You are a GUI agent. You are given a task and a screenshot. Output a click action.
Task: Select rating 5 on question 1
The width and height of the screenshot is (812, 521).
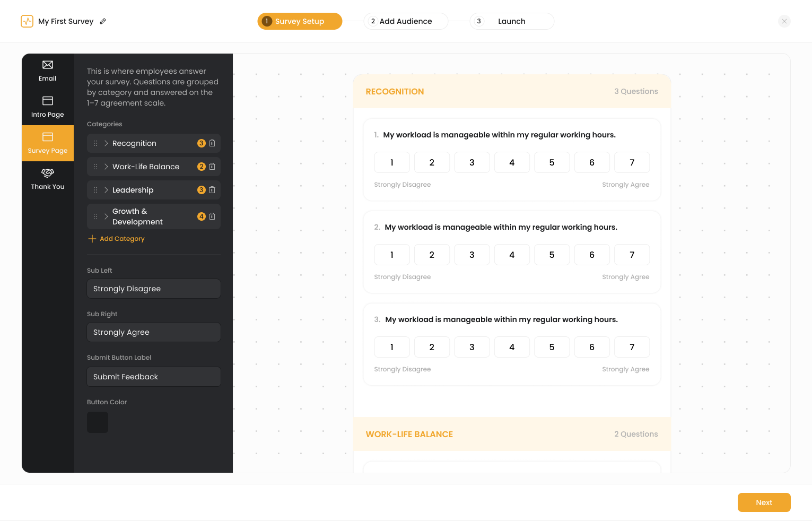pos(552,162)
